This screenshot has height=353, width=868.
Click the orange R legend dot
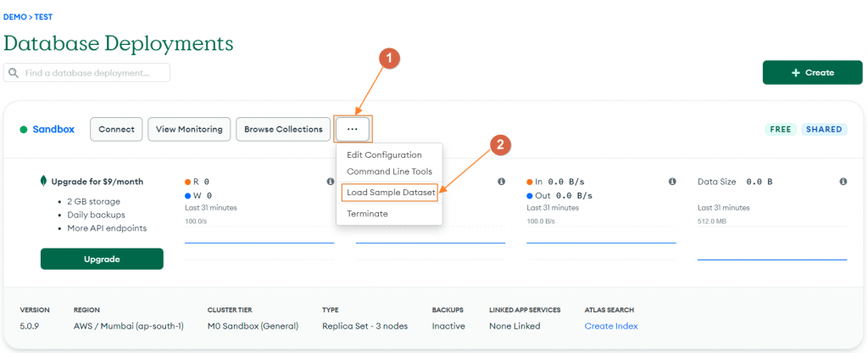click(x=187, y=182)
